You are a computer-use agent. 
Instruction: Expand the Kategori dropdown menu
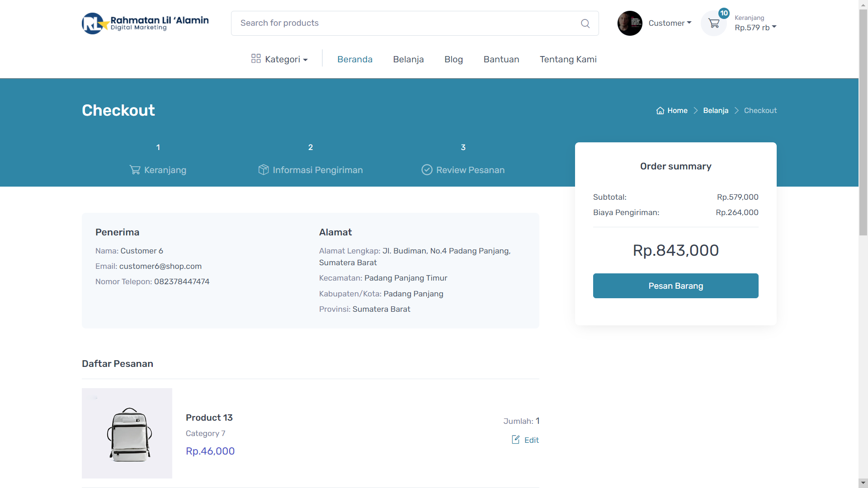tap(286, 60)
